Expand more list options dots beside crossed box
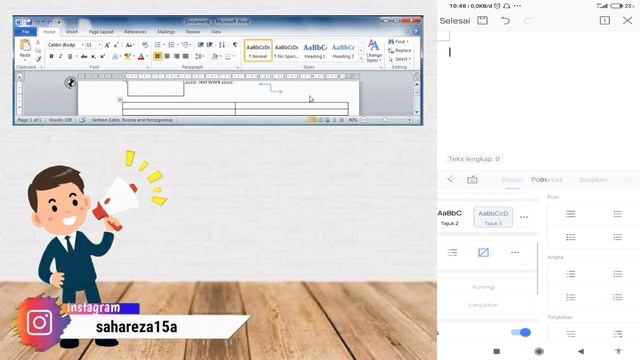The height and width of the screenshot is (360, 640). [515, 253]
